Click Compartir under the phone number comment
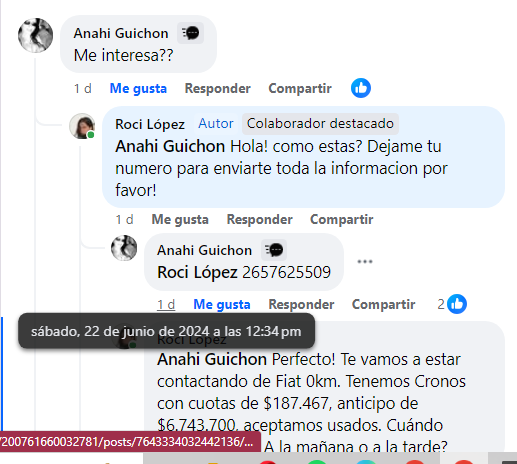Screen dimensions: 517x464 point(384,304)
